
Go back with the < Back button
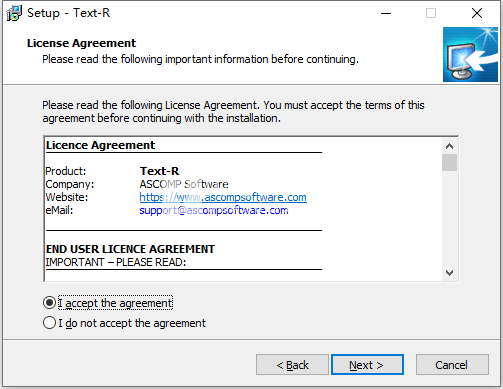[x=292, y=365]
